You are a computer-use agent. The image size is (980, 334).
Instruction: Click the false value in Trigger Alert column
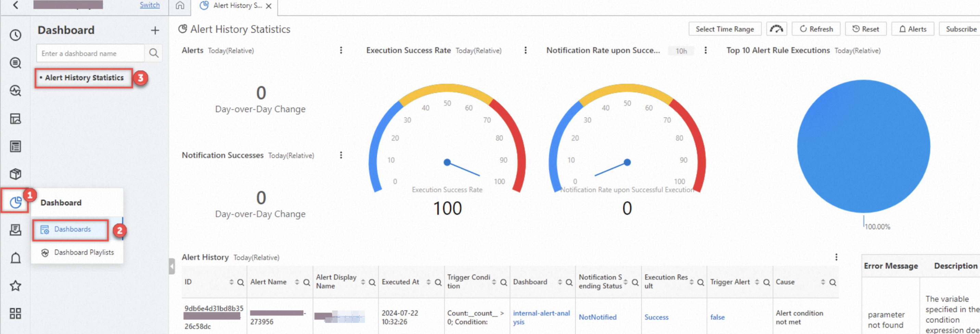717,317
